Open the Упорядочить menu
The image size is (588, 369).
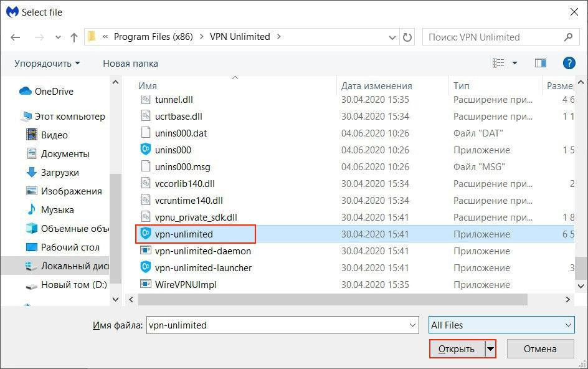pos(47,64)
